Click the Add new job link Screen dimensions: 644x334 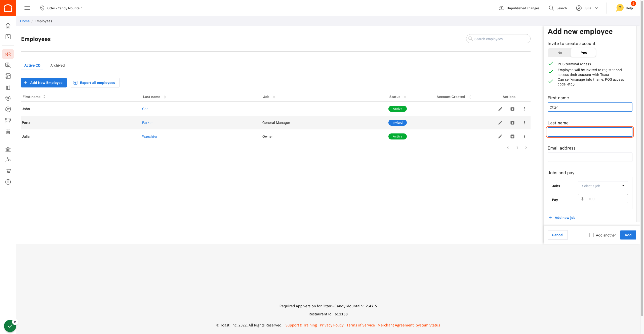pyautogui.click(x=565, y=218)
